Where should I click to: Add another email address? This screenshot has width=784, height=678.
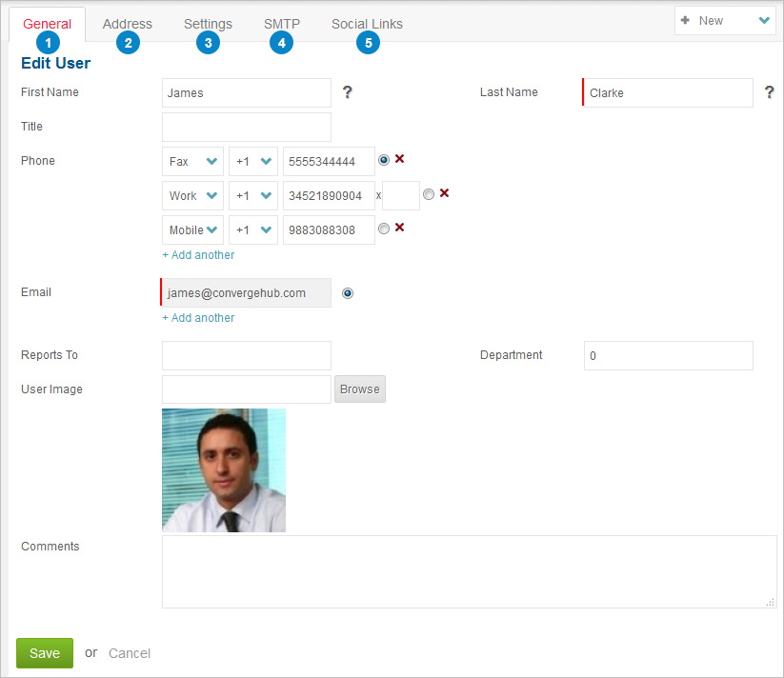[x=198, y=318]
